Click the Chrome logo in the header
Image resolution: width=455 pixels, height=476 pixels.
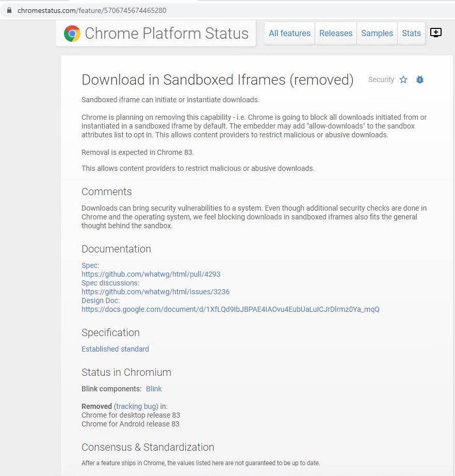[72, 34]
